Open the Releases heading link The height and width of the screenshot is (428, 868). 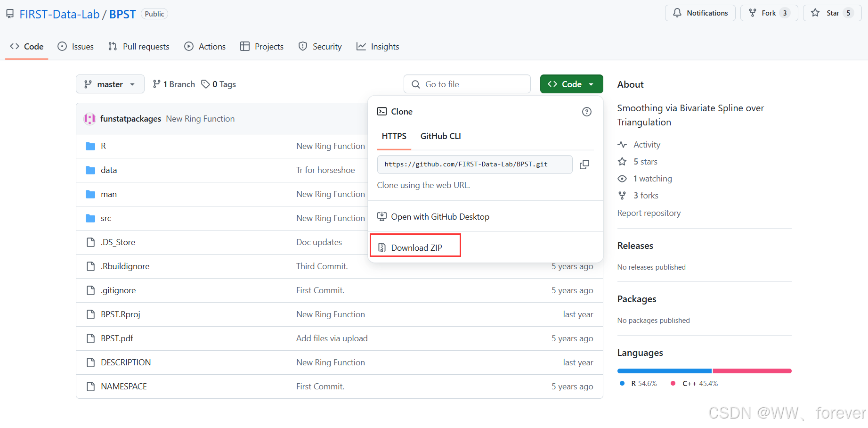(x=635, y=246)
